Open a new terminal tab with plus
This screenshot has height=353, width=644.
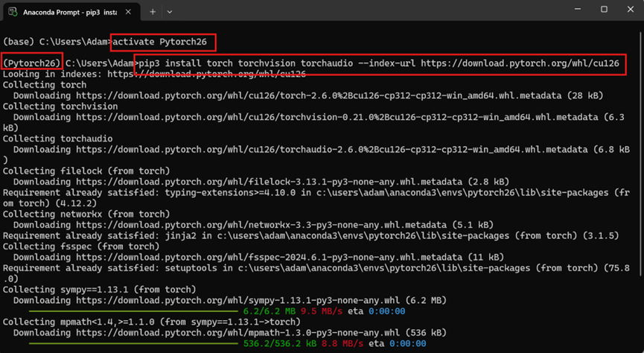(153, 12)
